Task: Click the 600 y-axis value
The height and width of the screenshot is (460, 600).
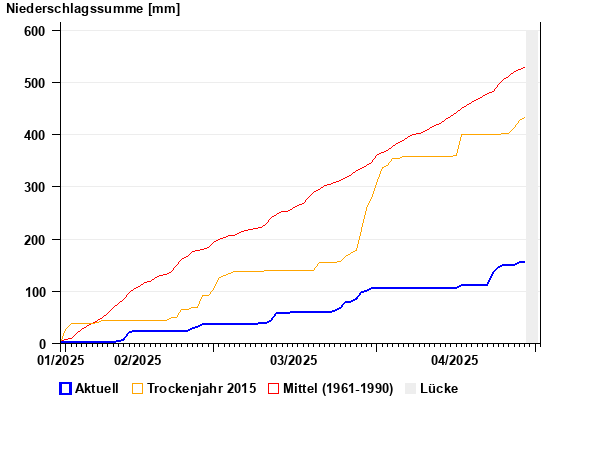Action: [x=34, y=31]
